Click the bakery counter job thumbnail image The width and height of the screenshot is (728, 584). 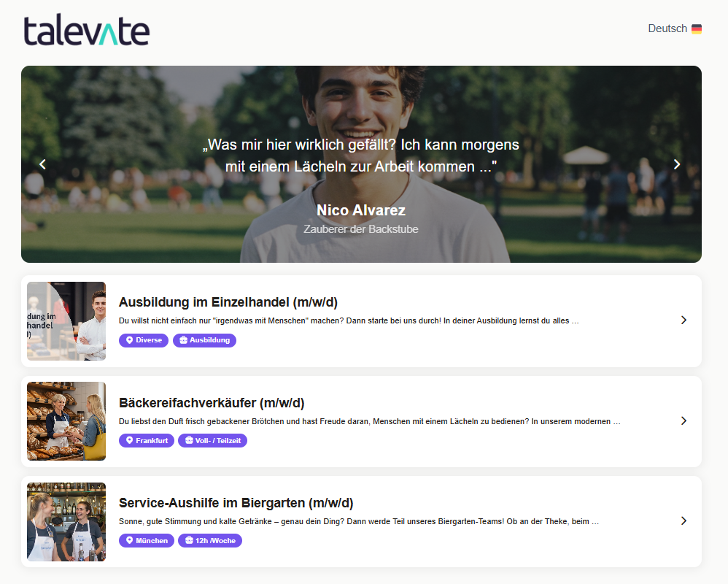point(66,421)
